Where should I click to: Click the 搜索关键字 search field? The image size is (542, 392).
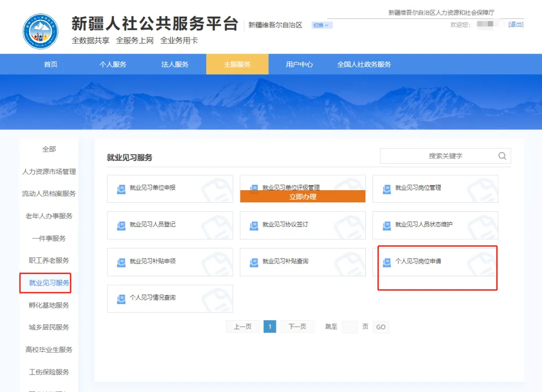tap(437, 156)
